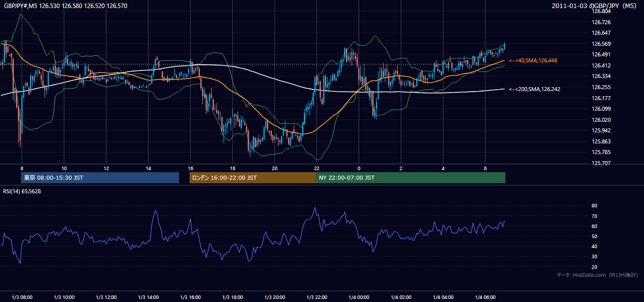This screenshot has width=644, height=302.
Task: Click the 126.177 price level label
Action: (601, 98)
